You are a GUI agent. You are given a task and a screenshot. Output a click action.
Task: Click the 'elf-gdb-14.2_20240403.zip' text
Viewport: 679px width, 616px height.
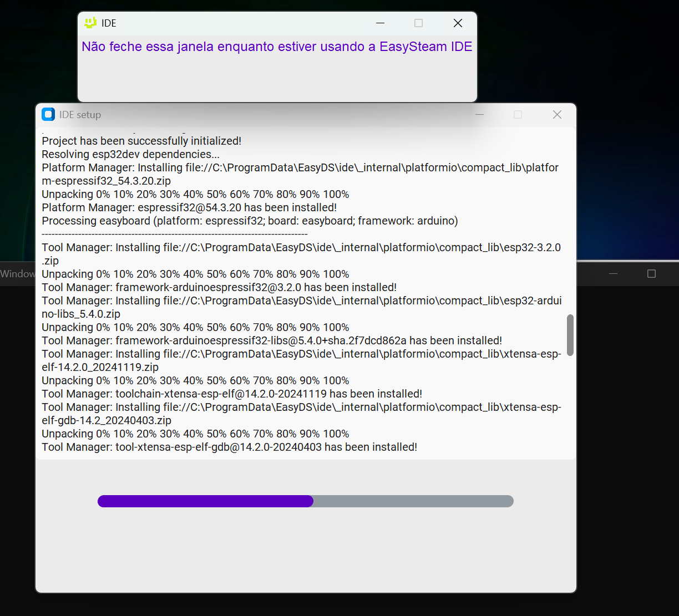point(107,420)
